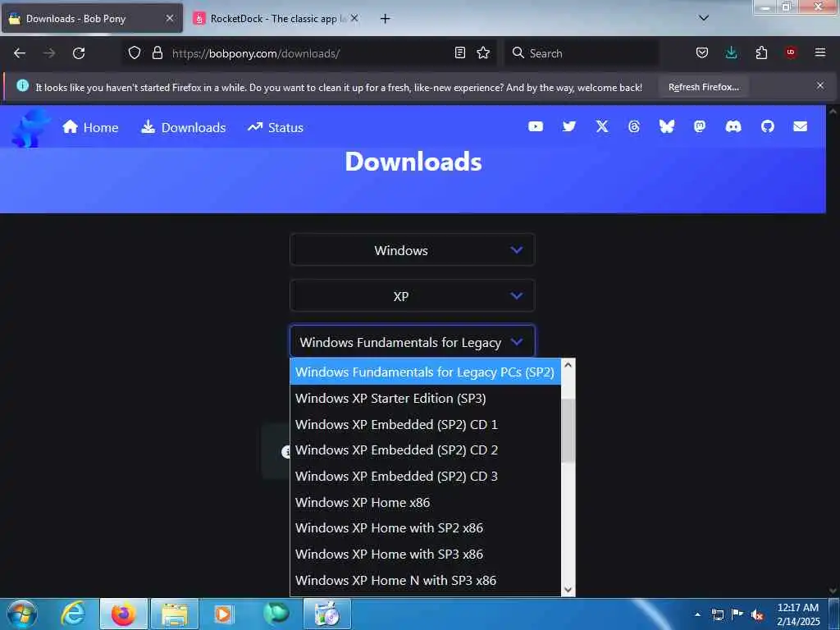This screenshot has width=840, height=630.
Task: Open Windows Explorer folder taskbar icon
Action: click(x=175, y=614)
